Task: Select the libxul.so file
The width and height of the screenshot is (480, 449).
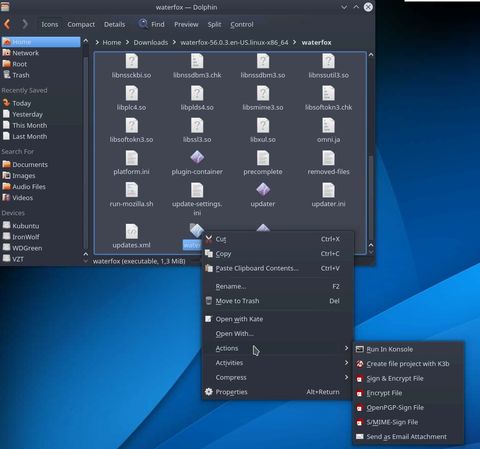Action: tap(263, 131)
